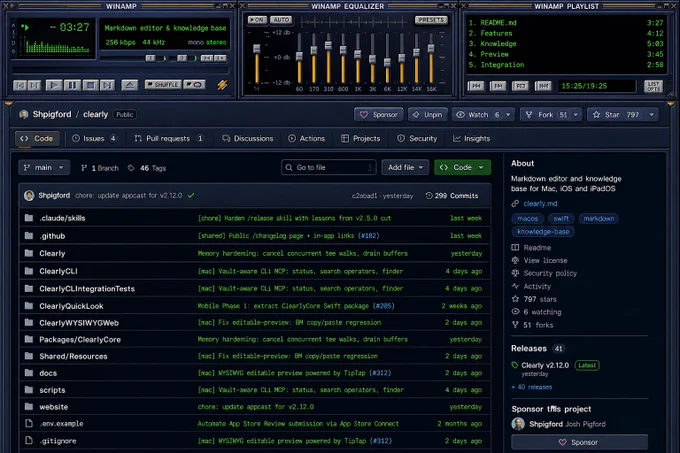The height and width of the screenshot is (453, 680).
Task: Click folder icon beside docs
Action: pos(29,373)
